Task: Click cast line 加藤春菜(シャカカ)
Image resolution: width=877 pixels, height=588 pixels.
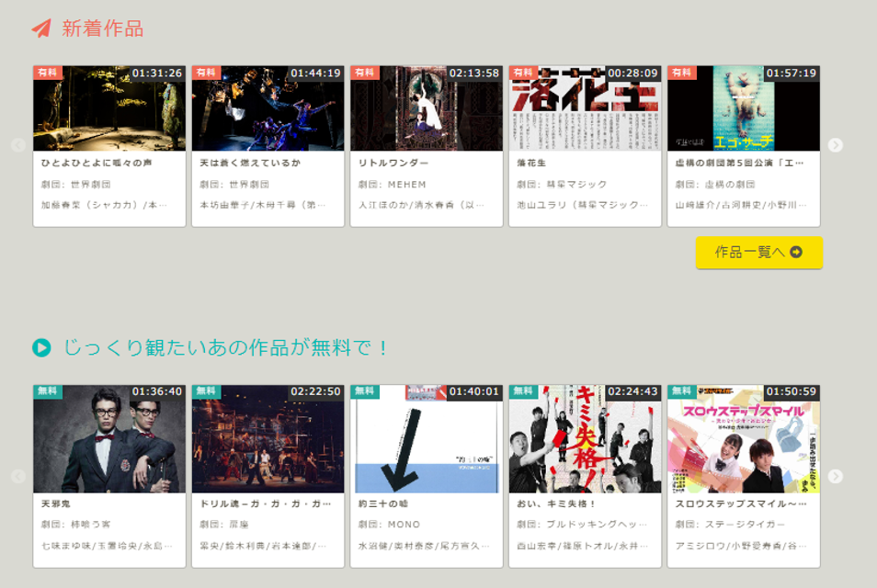Action: [104, 205]
